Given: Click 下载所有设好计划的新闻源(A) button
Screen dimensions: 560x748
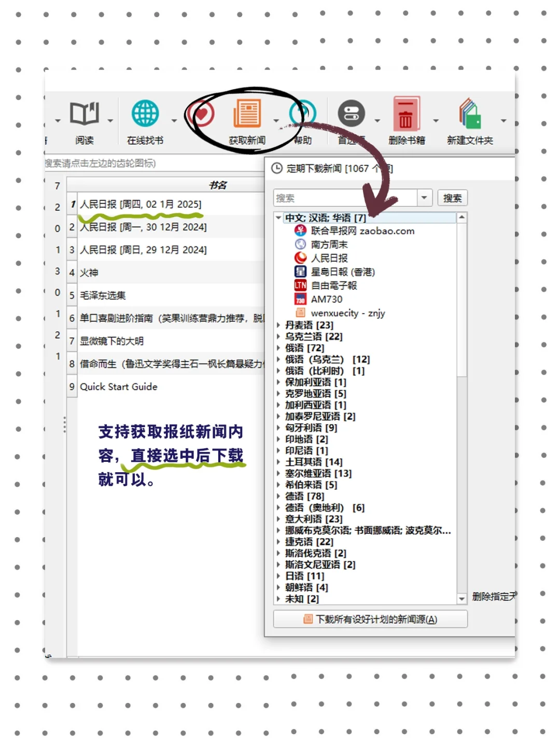Looking at the screenshot, I should (370, 619).
